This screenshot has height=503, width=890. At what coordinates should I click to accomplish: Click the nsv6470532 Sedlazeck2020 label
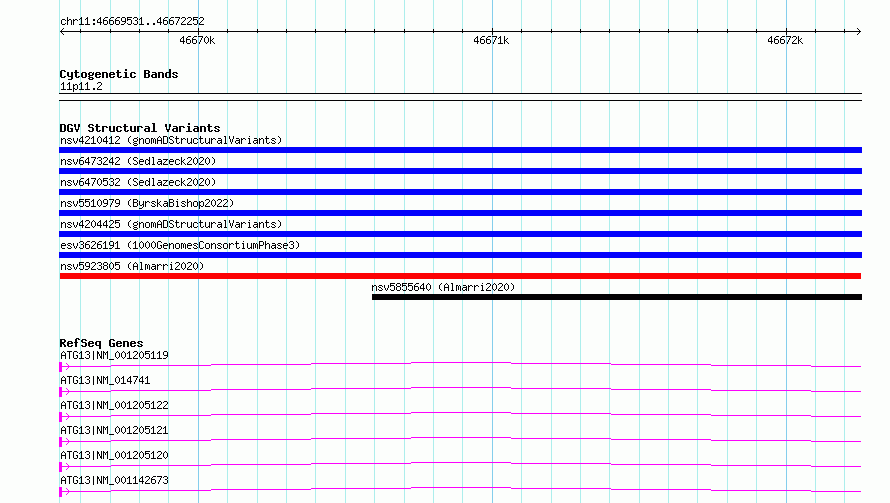point(138,182)
